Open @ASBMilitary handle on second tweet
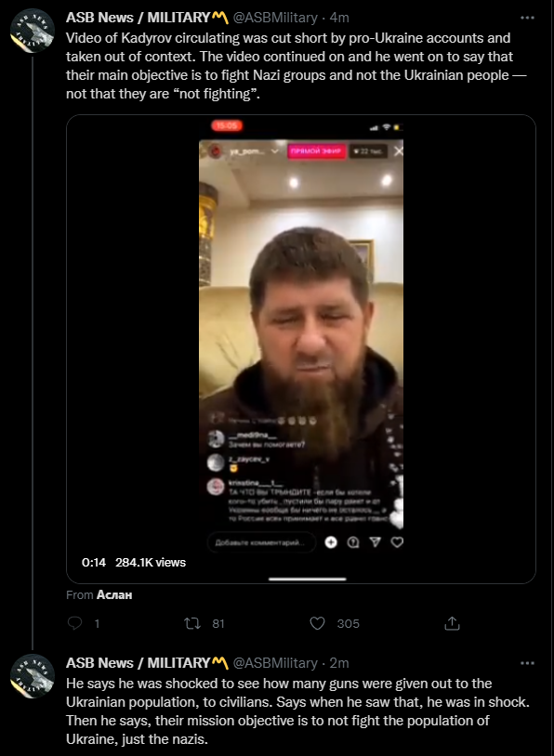Viewport: 554px width, 756px height. click(x=275, y=663)
